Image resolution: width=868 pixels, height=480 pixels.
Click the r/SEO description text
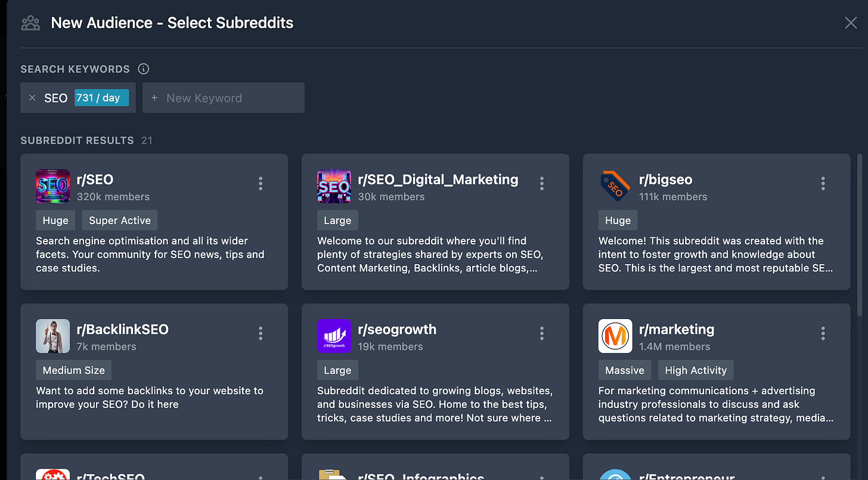click(x=150, y=255)
